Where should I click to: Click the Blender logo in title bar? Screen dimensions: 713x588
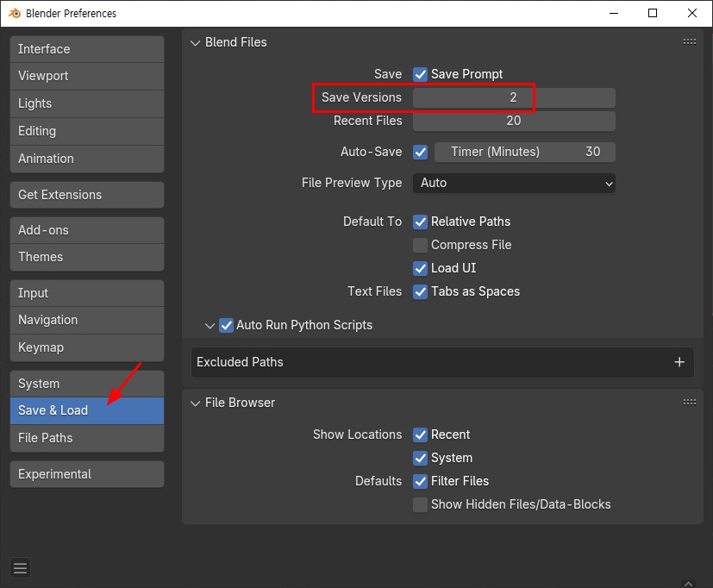click(x=15, y=13)
